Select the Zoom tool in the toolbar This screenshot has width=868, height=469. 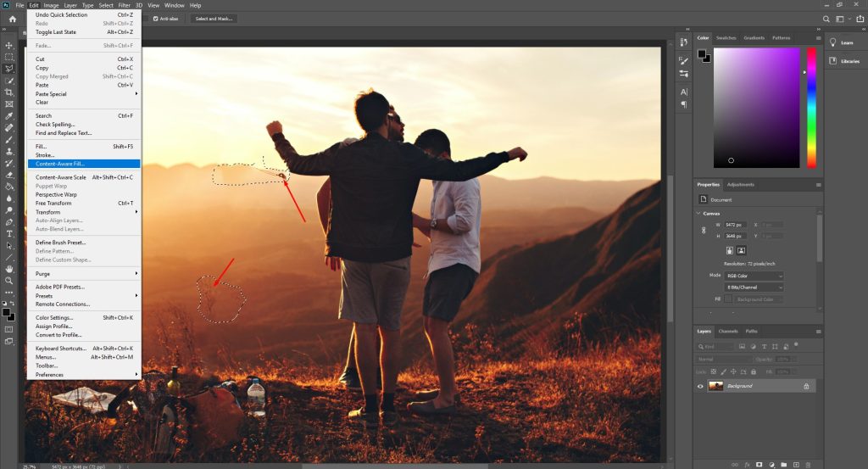pyautogui.click(x=9, y=280)
